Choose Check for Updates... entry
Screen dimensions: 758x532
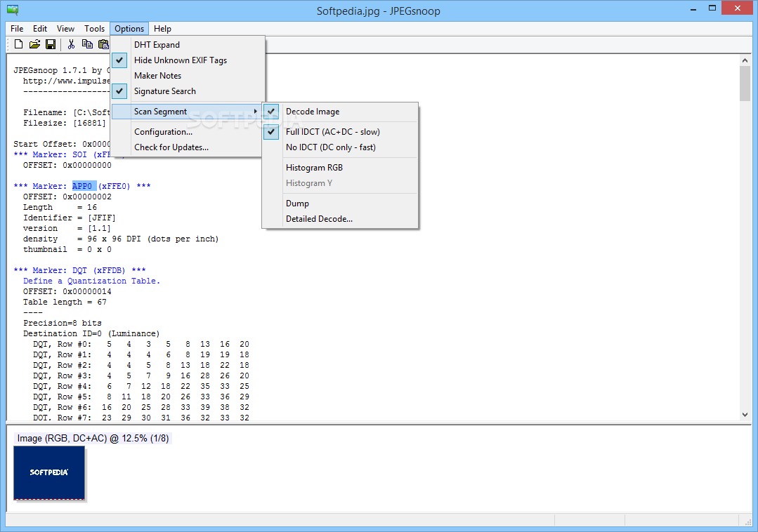(188, 147)
